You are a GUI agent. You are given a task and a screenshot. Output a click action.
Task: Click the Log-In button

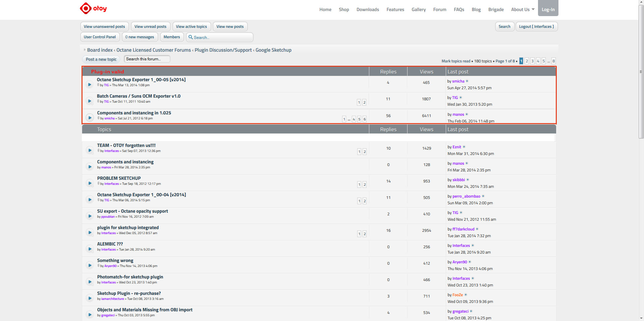click(x=548, y=8)
